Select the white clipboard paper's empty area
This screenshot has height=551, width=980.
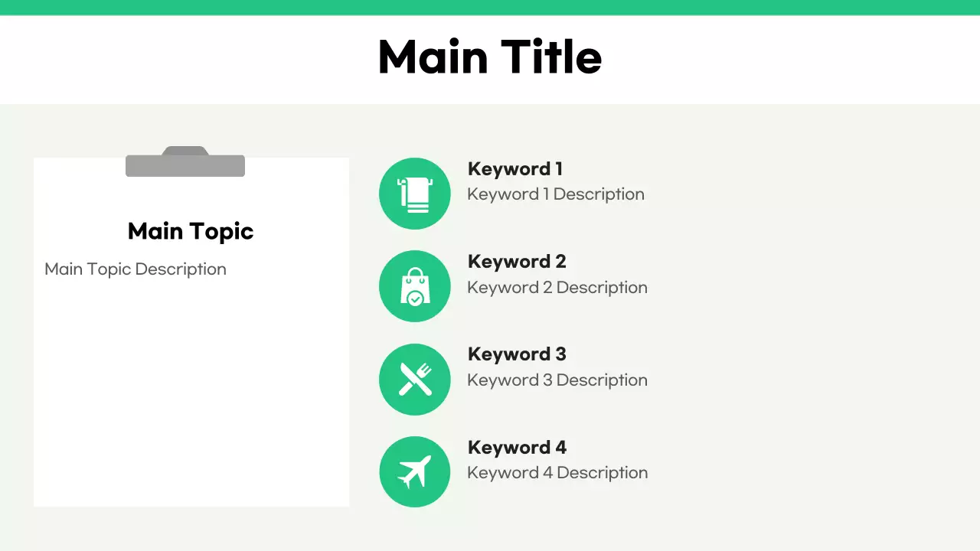(x=191, y=398)
